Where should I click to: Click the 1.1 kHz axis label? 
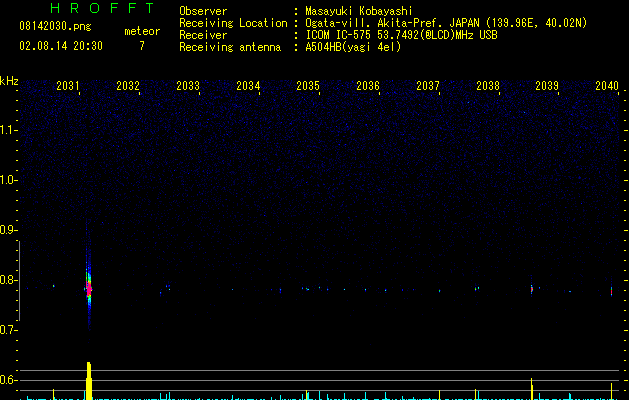9,130
